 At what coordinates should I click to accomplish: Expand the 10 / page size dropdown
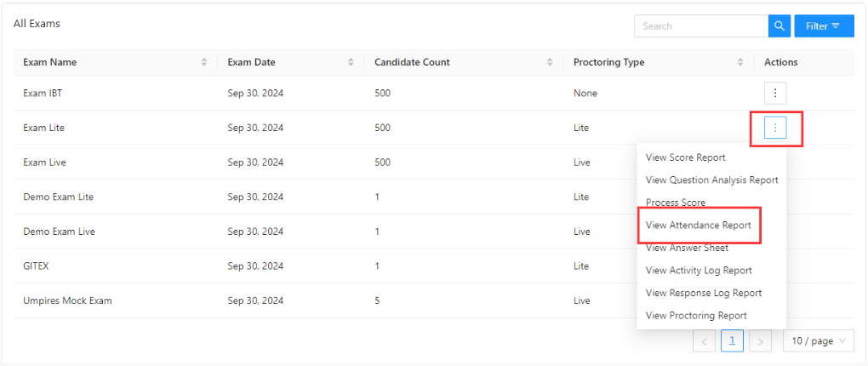(818, 341)
